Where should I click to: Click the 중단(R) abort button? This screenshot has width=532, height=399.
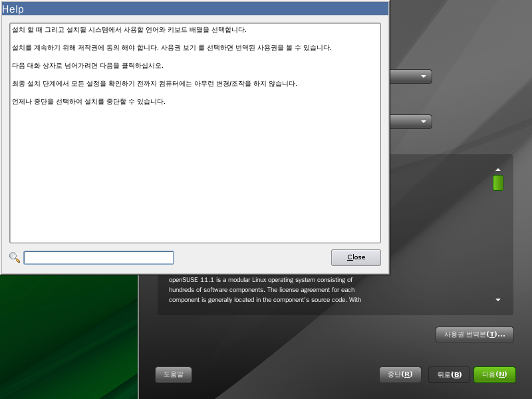click(x=400, y=374)
